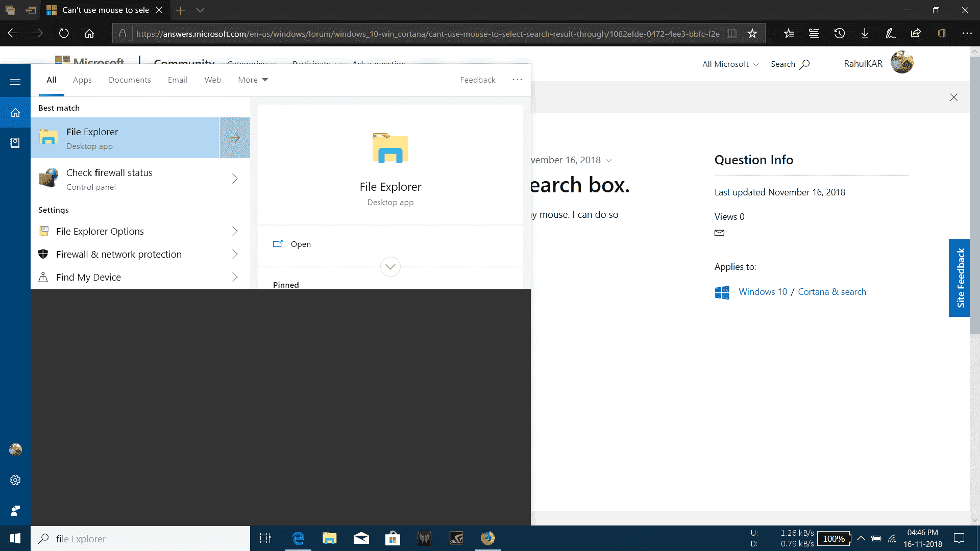Screen dimensions: 980x551
Task: Expand the More filter dropdown
Action: 253,80
